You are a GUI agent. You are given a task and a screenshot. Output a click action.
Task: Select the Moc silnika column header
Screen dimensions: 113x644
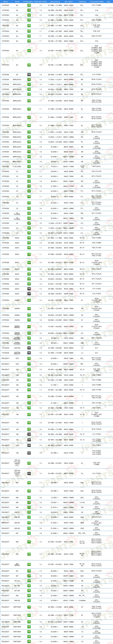pos(68,1)
